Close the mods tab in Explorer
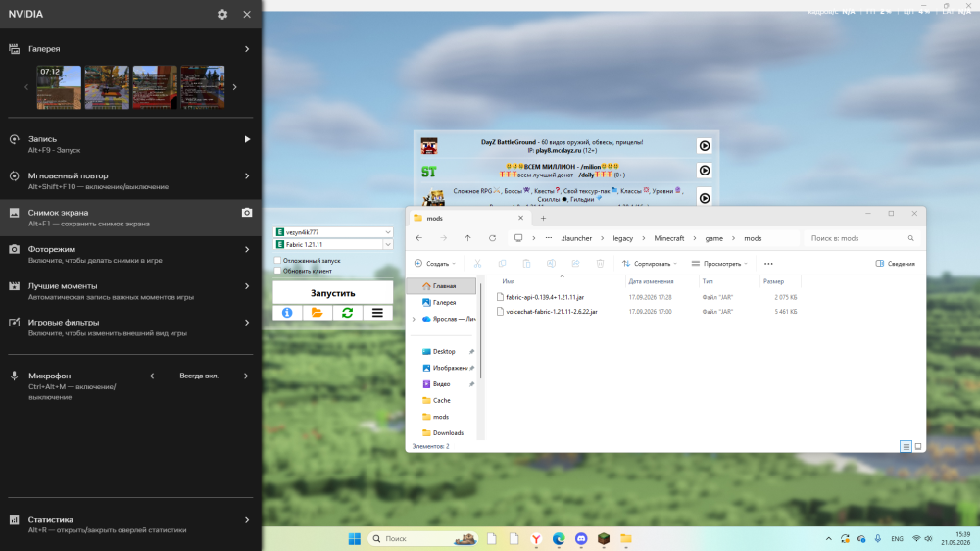Image resolution: width=980 pixels, height=551 pixels. click(520, 218)
